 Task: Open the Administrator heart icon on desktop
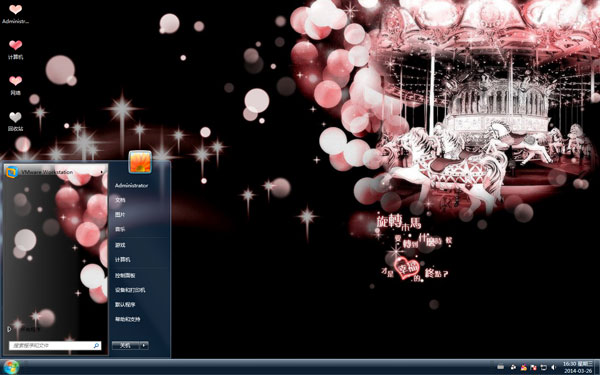click(x=15, y=9)
